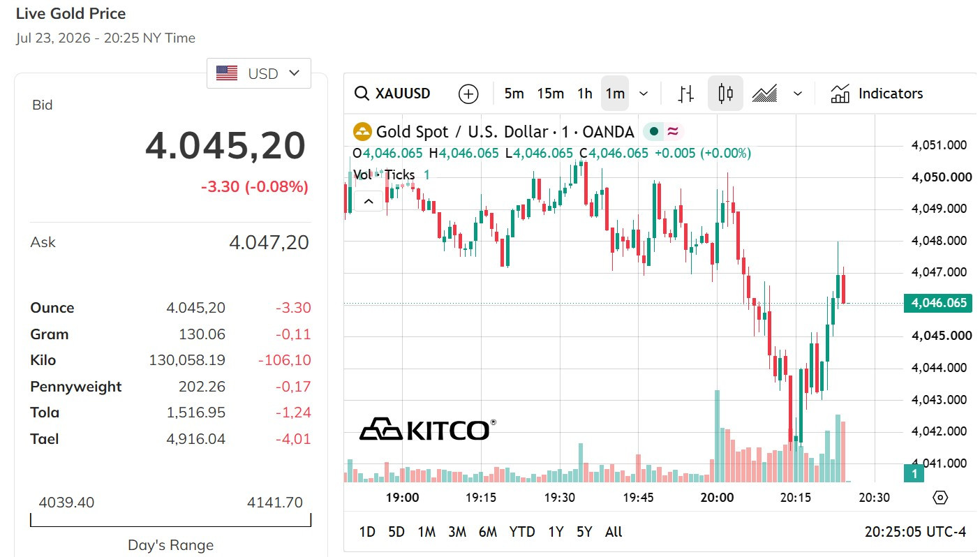This screenshot has height=557, width=980.
Task: Collapse the indicator legend chevron
Action: [369, 202]
